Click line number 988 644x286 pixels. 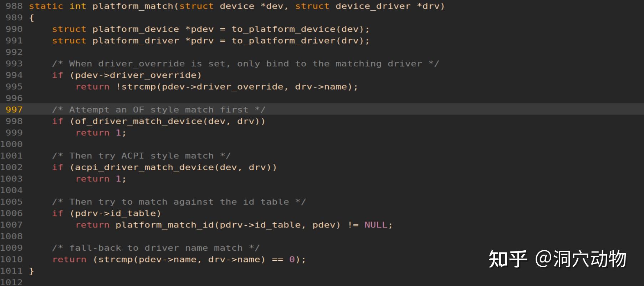tap(14, 6)
